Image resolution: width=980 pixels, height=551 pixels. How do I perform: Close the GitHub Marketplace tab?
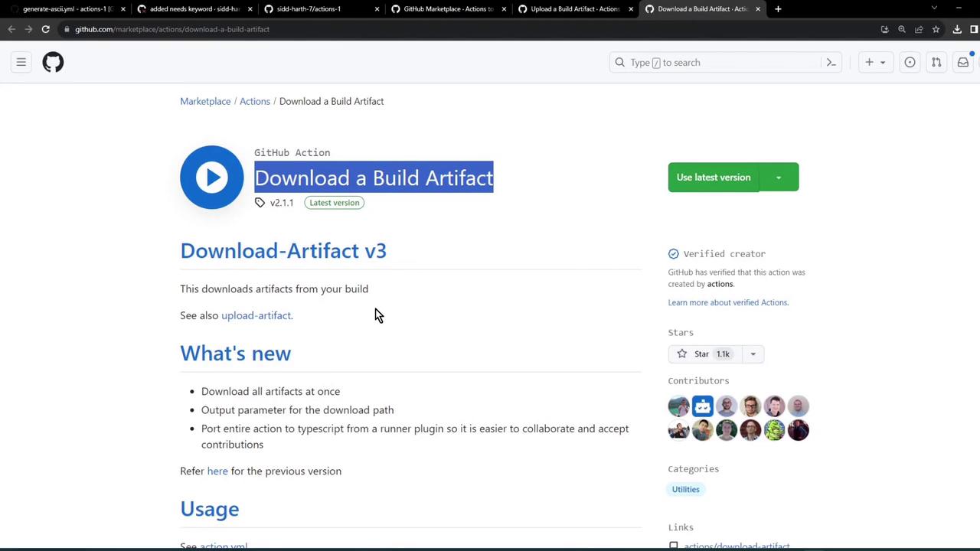[x=504, y=9]
